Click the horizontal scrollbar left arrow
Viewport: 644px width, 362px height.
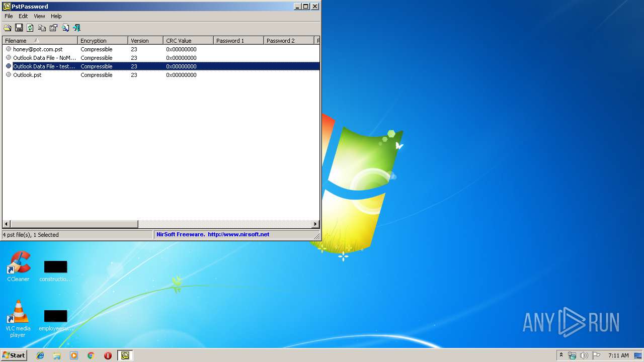[x=7, y=224]
